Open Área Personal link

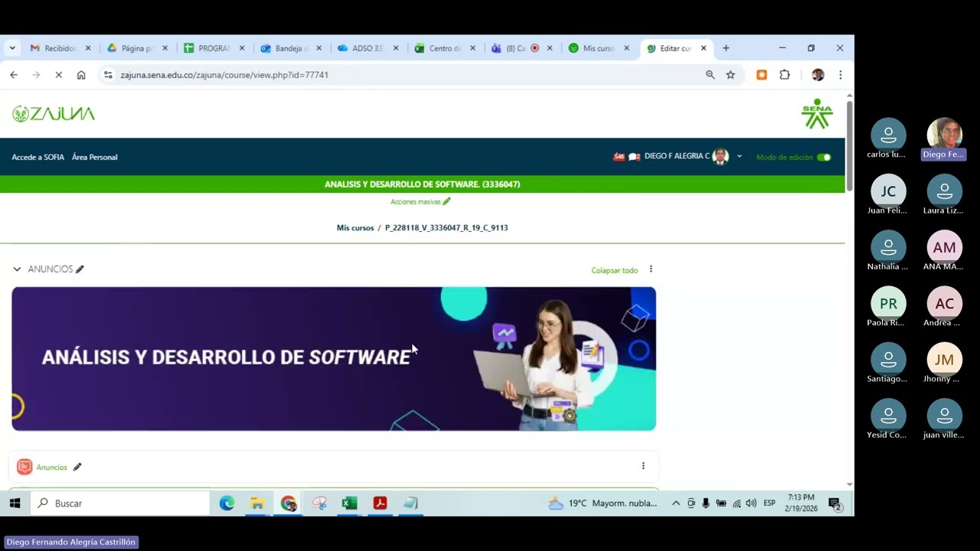[x=95, y=157]
